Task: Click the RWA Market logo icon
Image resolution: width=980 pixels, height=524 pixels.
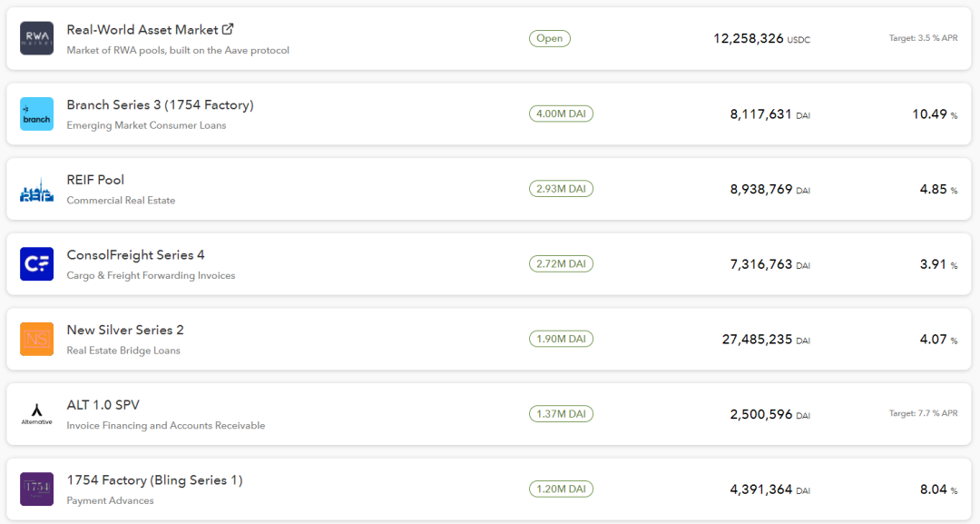Action: pos(36,38)
